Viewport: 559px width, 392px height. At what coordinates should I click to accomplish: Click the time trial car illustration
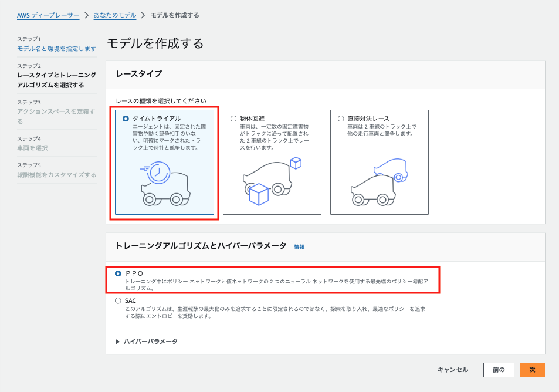click(165, 188)
